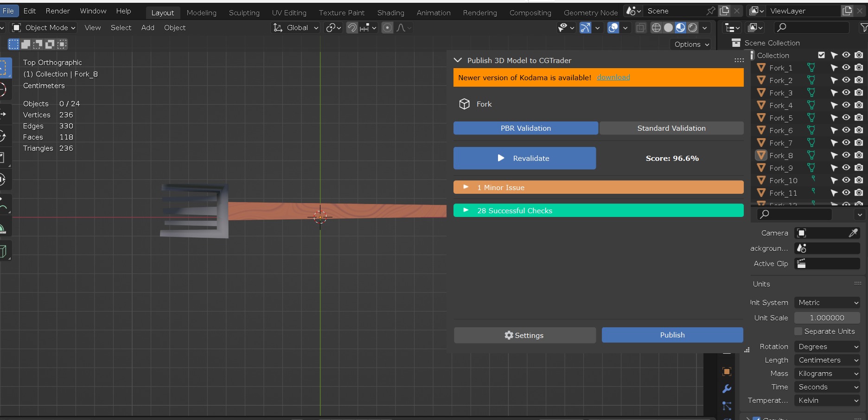The image size is (868, 420).
Task: Hide Fork_3 in the viewport
Action: pos(846,93)
